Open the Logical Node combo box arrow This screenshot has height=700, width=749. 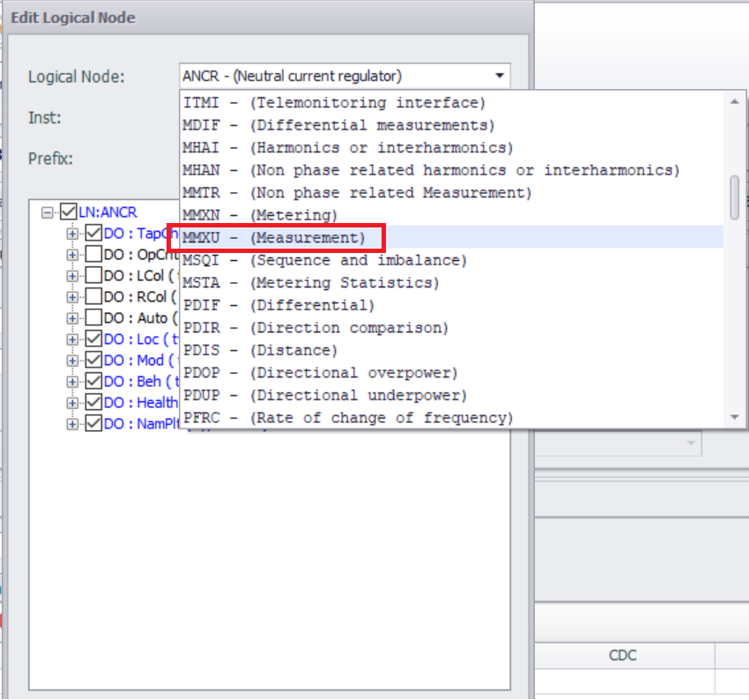(500, 76)
